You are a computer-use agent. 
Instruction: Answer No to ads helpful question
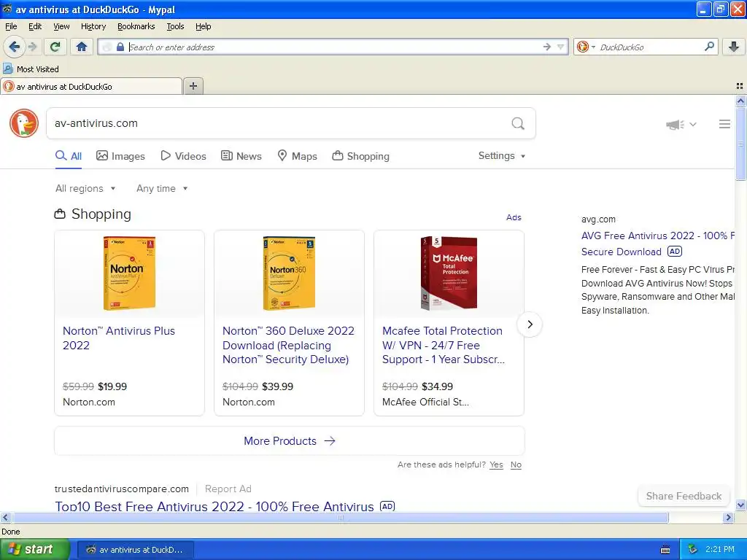click(x=516, y=464)
